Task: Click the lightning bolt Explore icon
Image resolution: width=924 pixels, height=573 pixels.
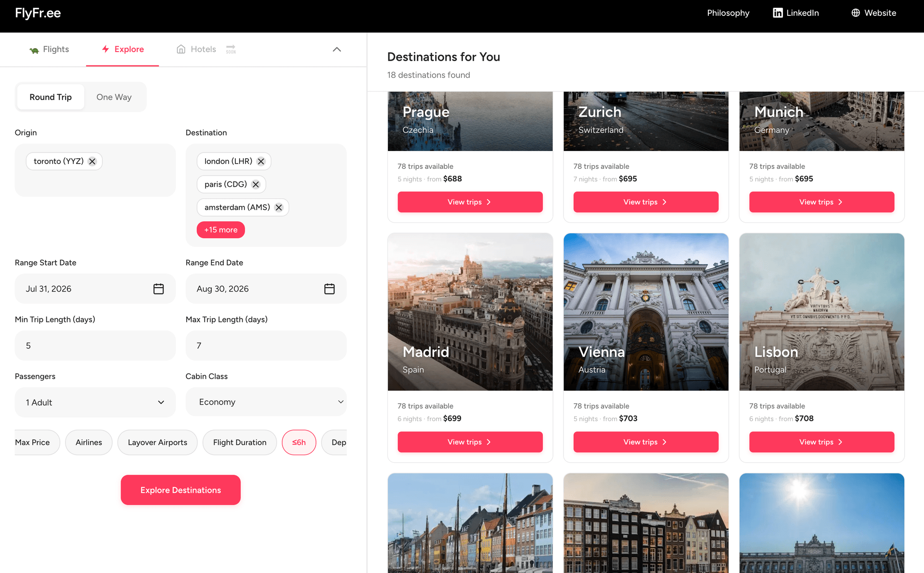Action: (105, 49)
